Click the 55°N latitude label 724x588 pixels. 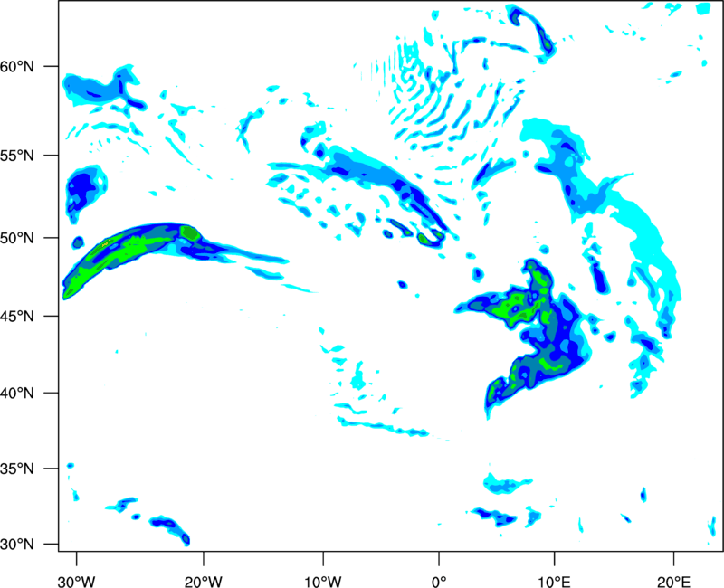17,155
